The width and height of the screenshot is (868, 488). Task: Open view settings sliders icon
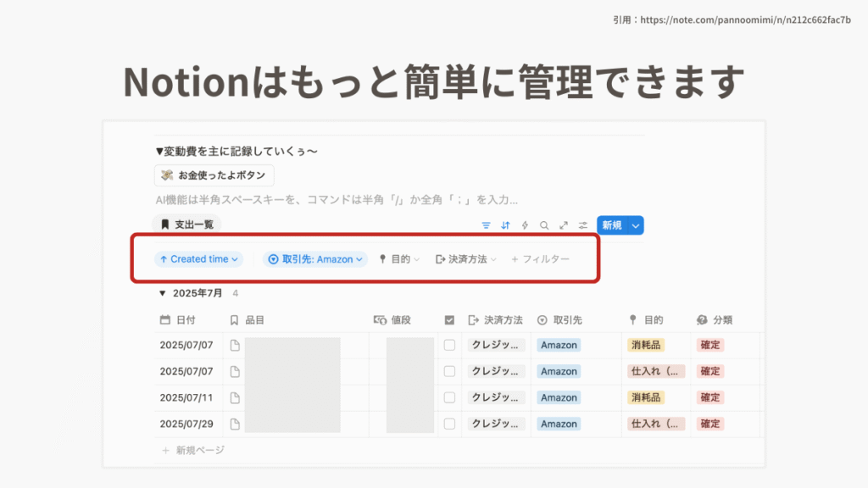(583, 225)
